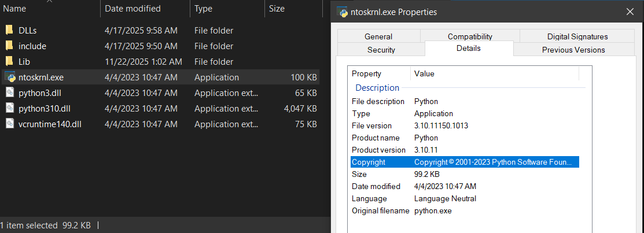This screenshot has width=644, height=233.
Task: Select the Type property row in Details
Action: click(x=465, y=114)
